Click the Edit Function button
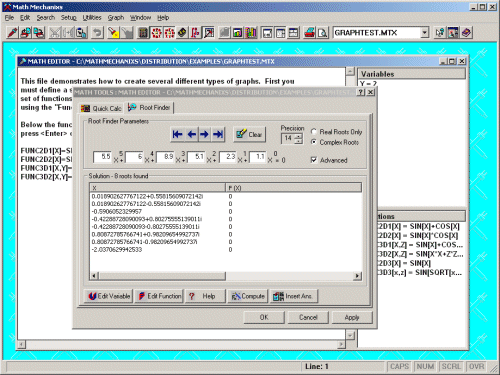 (x=159, y=296)
